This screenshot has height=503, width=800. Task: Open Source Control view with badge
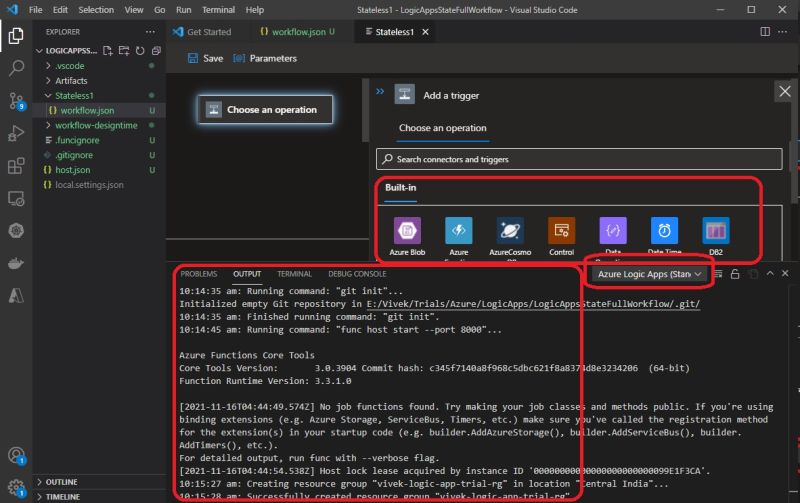(16, 101)
